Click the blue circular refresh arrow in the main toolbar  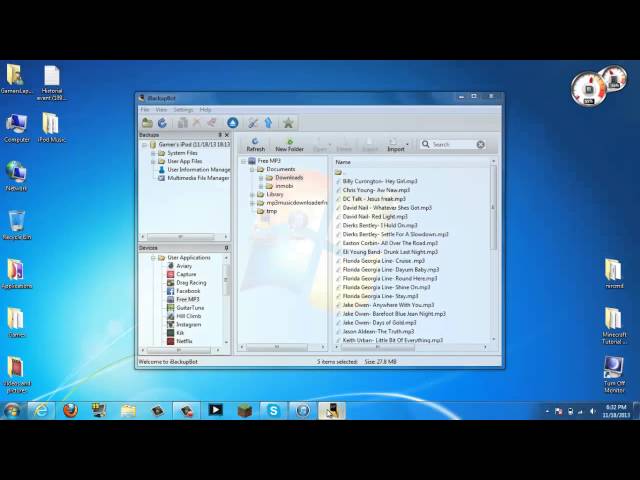pos(162,123)
